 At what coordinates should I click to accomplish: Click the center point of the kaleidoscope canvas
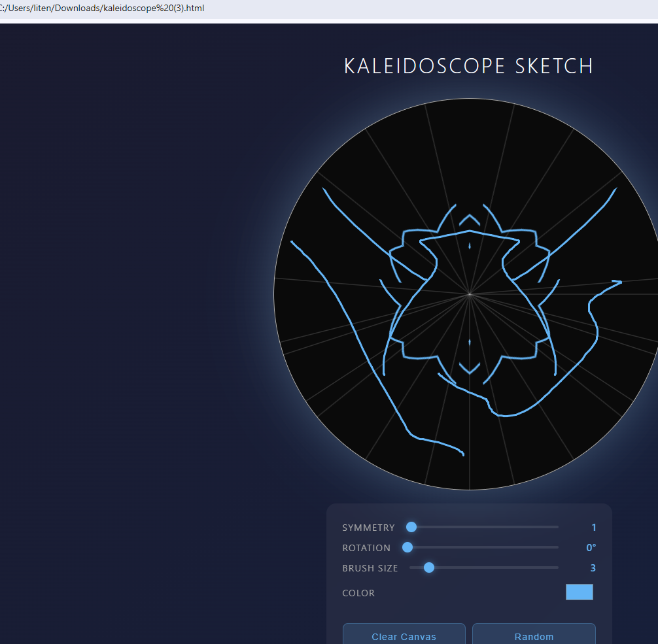(x=470, y=294)
